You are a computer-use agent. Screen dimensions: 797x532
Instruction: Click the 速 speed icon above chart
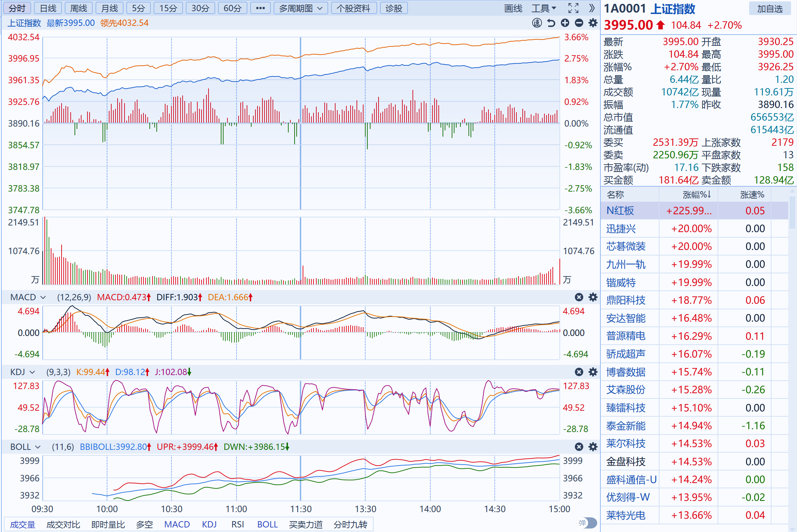(537, 23)
